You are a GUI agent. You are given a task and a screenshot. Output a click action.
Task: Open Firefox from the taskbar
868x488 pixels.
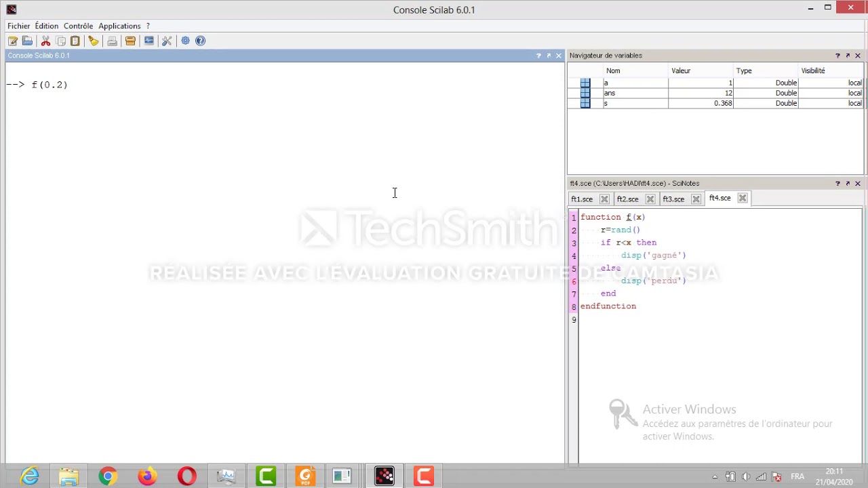(x=147, y=476)
